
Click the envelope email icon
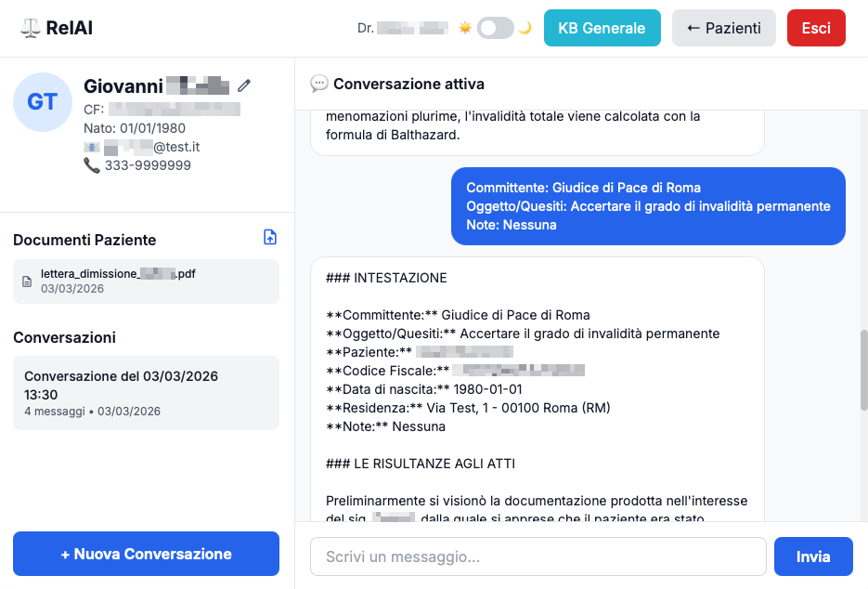pos(91,147)
